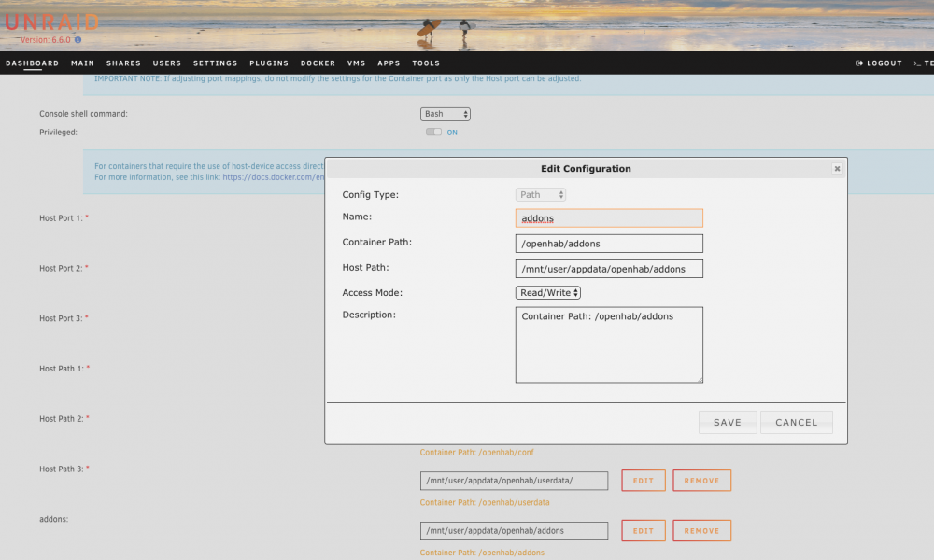Click the Unraid logo
This screenshot has width=934, height=560.
pos(52,23)
